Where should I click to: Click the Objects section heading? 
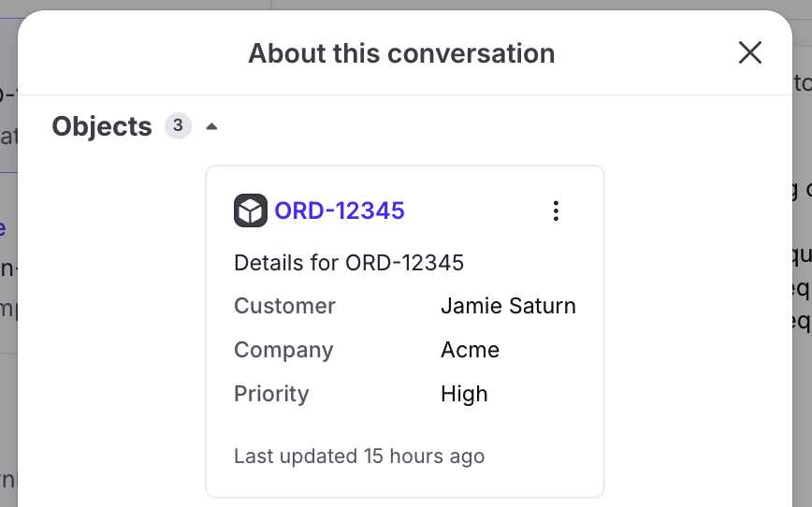click(x=102, y=126)
